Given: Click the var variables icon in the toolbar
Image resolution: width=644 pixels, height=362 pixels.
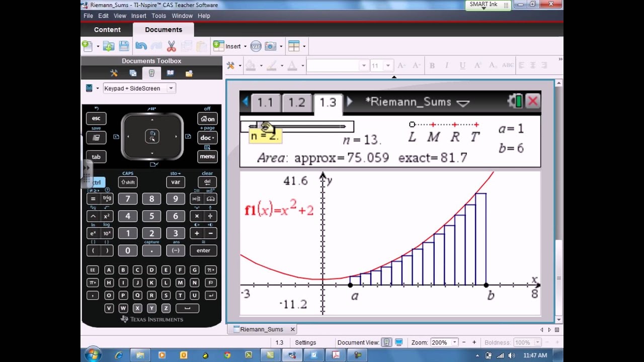Looking at the screenshot, I should click(256, 46).
